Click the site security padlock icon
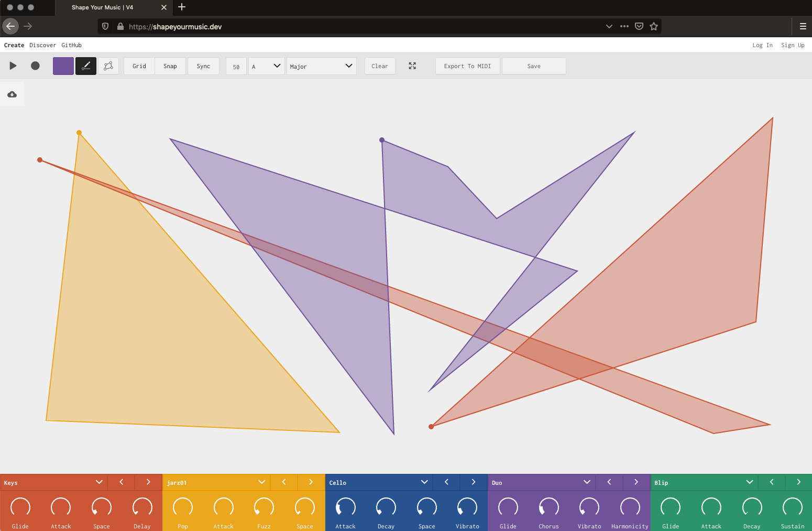Image resolution: width=812 pixels, height=531 pixels. 120,26
